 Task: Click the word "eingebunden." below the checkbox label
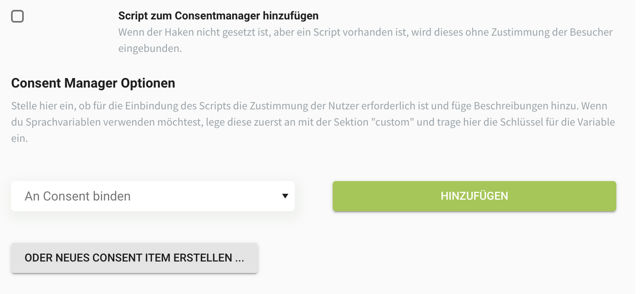150,48
